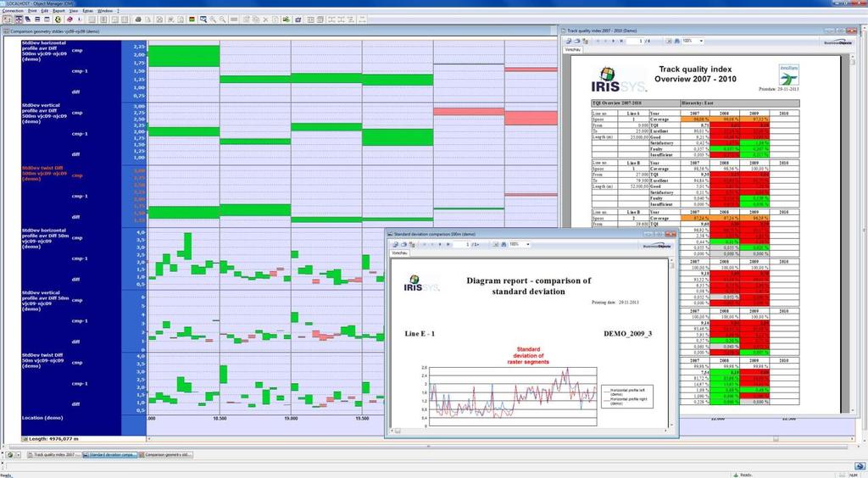Click page number field in Standard deviation window
Screen dimensions: 868x478
tap(464, 245)
